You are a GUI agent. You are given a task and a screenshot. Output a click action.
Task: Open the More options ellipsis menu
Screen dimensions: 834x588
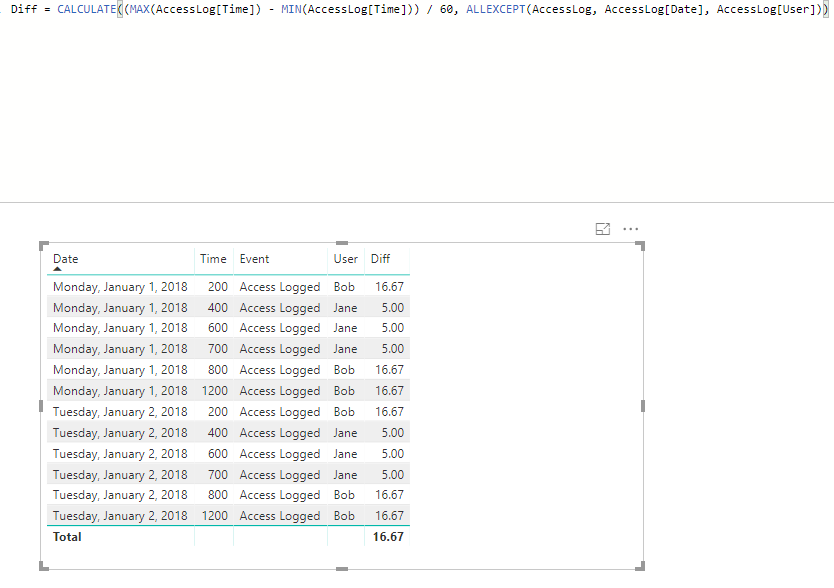coord(630,229)
